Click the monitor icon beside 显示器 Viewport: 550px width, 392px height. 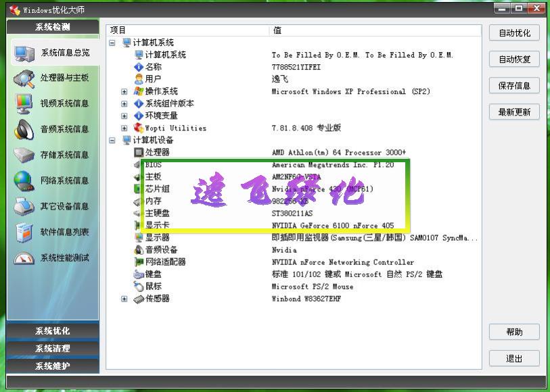click(139, 237)
